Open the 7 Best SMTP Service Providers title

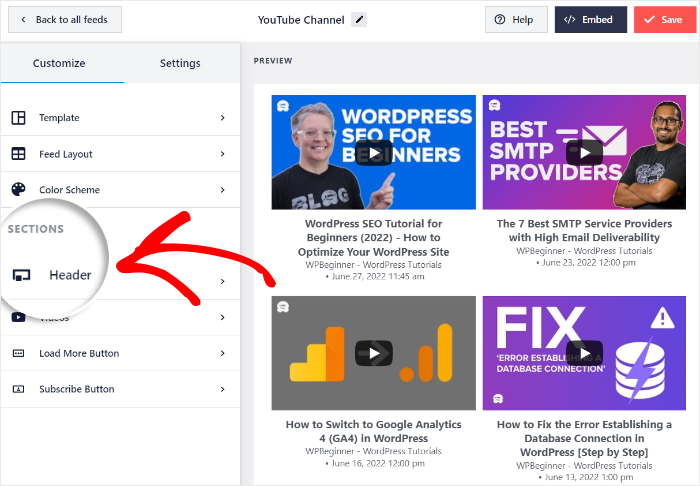pyautogui.click(x=584, y=230)
